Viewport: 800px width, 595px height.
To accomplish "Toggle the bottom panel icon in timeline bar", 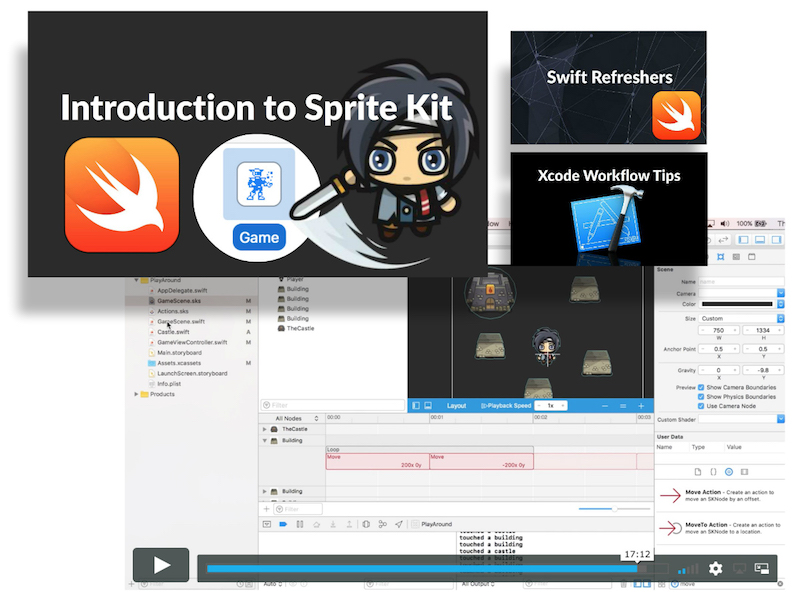I will 428,406.
